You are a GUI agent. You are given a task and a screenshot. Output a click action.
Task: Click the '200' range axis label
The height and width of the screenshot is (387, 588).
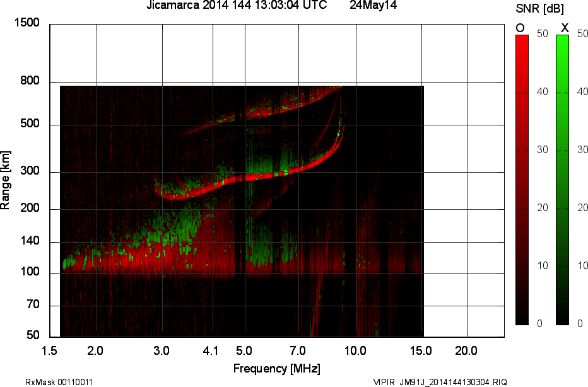pos(30,207)
